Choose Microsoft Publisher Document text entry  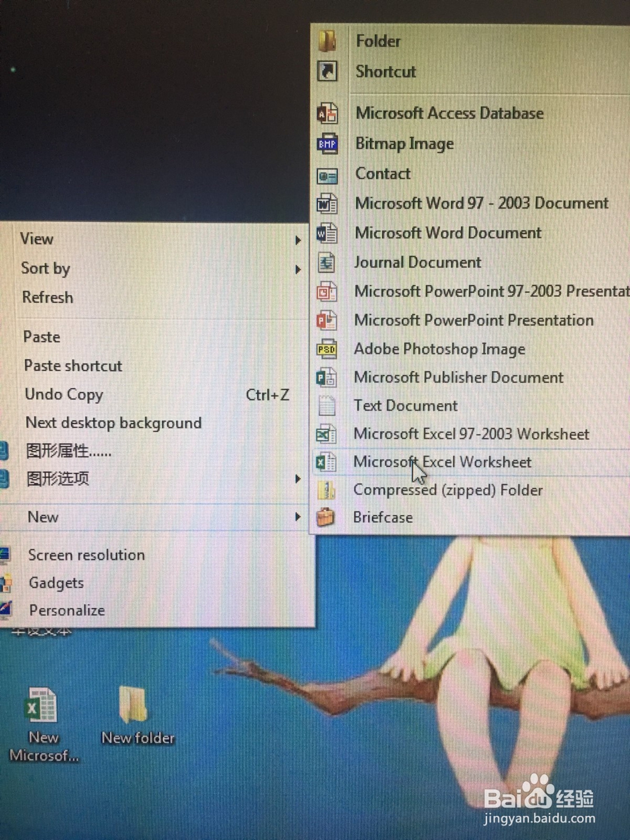coord(459,377)
